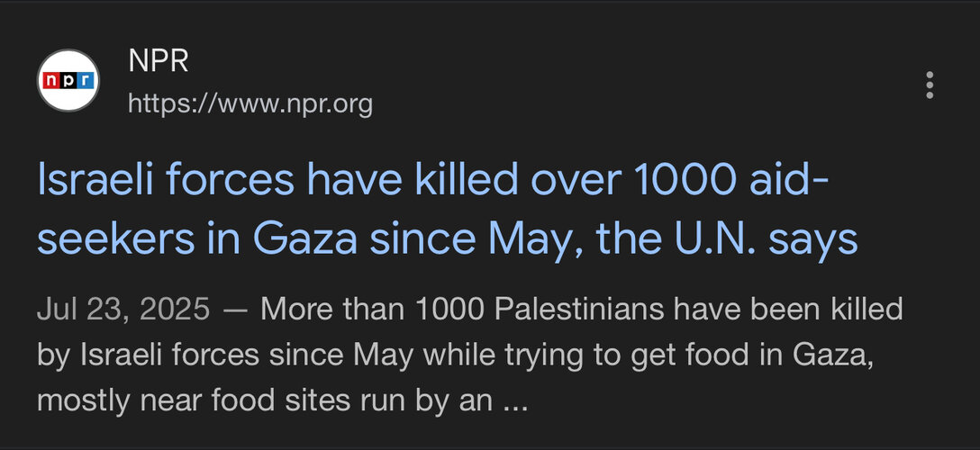The height and width of the screenshot is (450, 980).
Task: Click the "Jul 23, 2025" date
Action: tap(123, 310)
